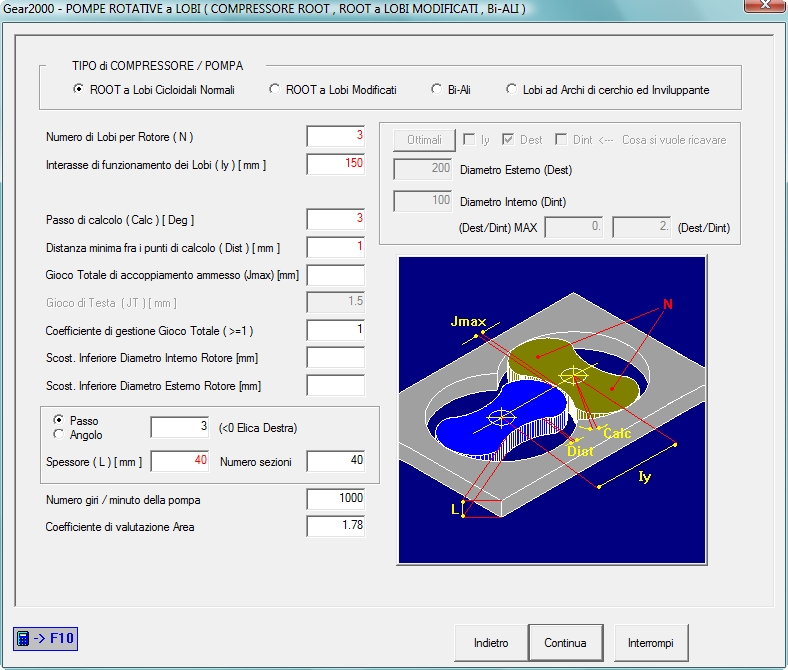Click the 'Cosa si vuole ricavare' text
This screenshot has height=670, width=788.
click(x=674, y=140)
